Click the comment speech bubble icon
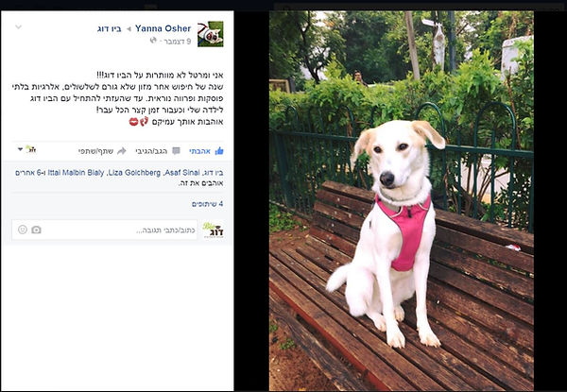Viewport: 567px width, 392px height. click(176, 151)
